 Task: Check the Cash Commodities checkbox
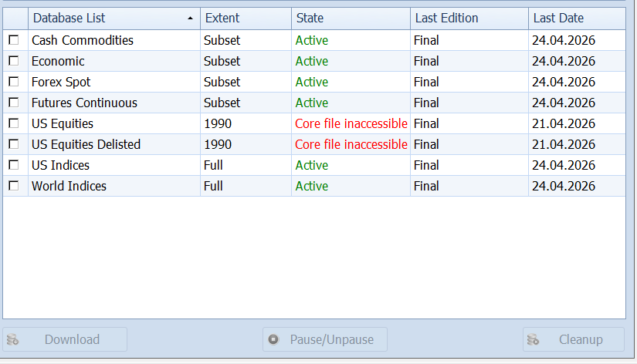13,40
